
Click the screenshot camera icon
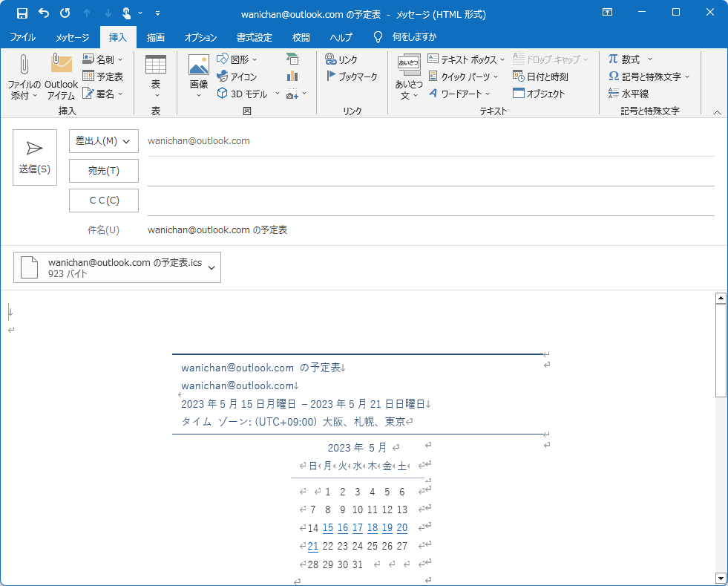[292, 94]
